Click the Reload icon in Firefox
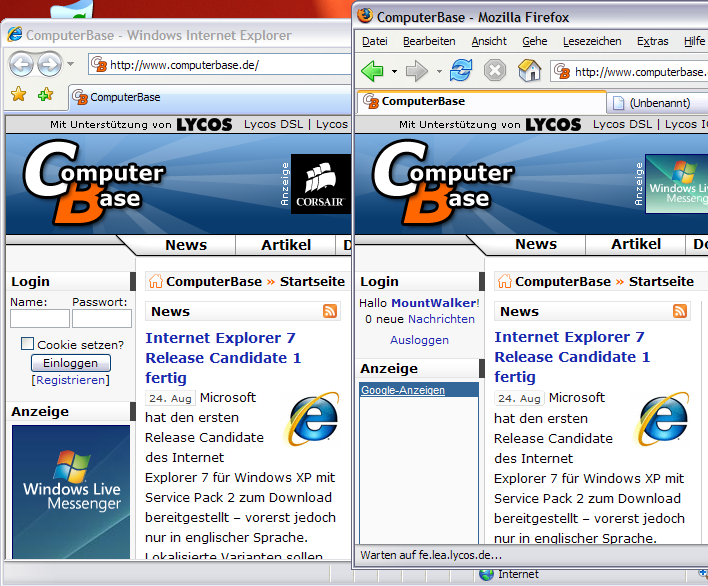 (x=461, y=71)
